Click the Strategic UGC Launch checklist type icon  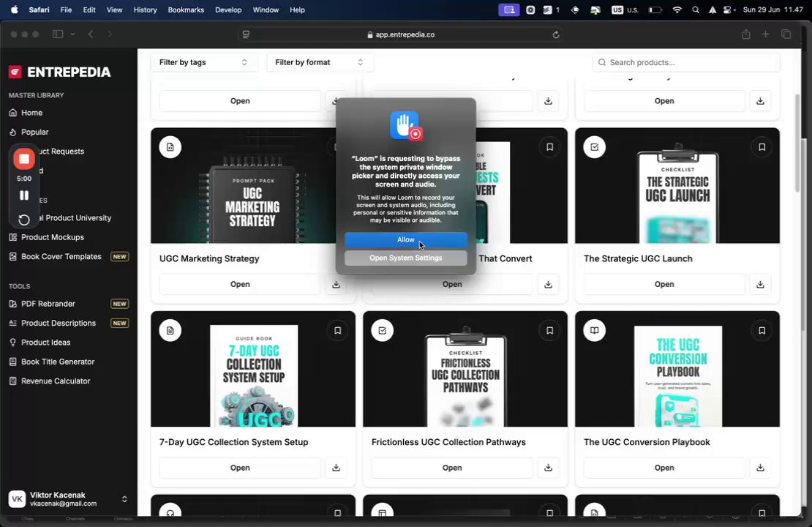[595, 147]
